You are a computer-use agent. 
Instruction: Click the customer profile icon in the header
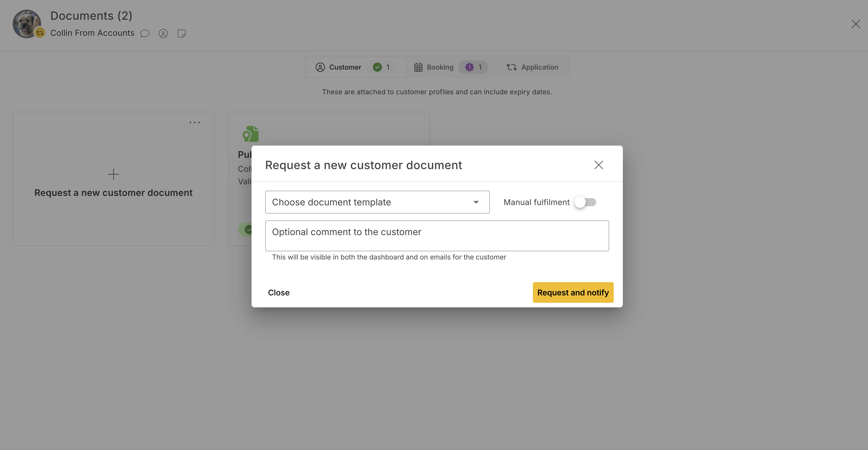(163, 33)
